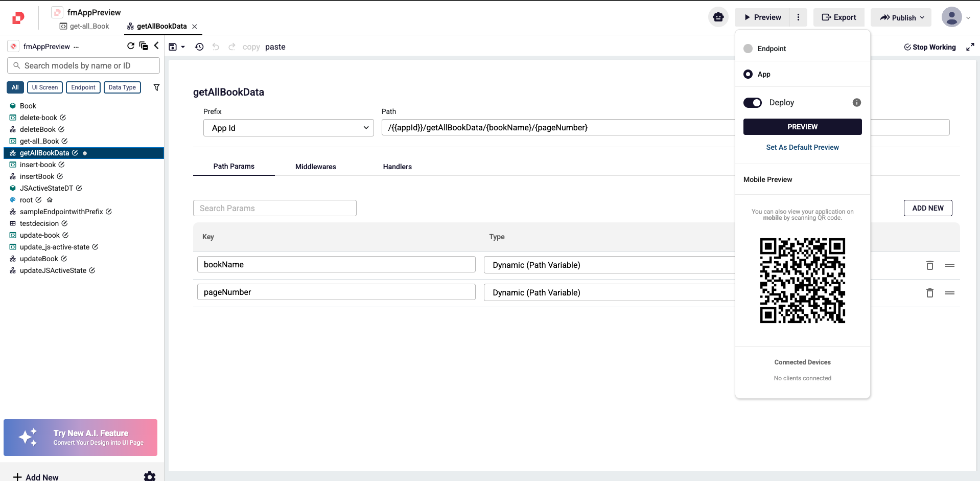Click the refresh icon in the models panel
This screenshot has width=980, height=481.
coord(131,46)
